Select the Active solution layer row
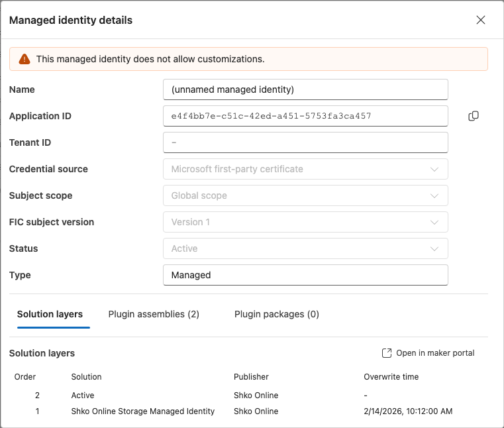 tap(248, 395)
